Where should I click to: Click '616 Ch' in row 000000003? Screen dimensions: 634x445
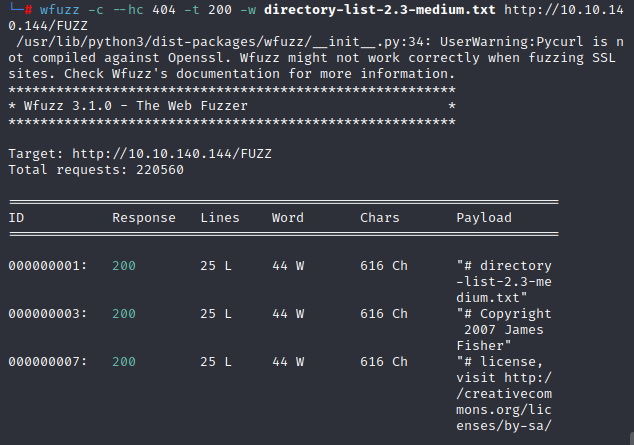384,314
